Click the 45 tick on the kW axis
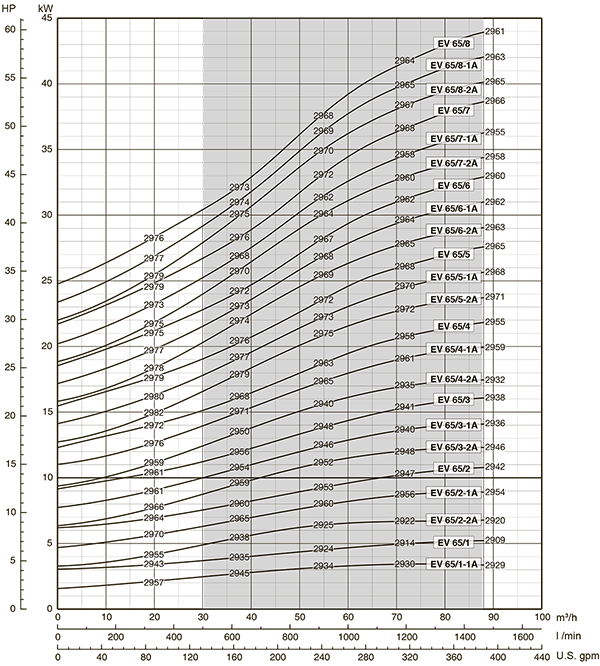600x666 pixels. click(46, 18)
